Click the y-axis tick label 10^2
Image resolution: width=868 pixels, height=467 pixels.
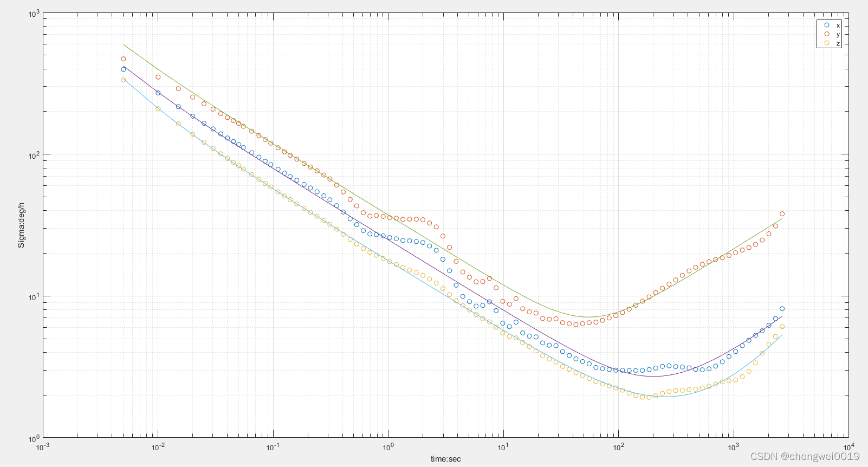pos(34,155)
